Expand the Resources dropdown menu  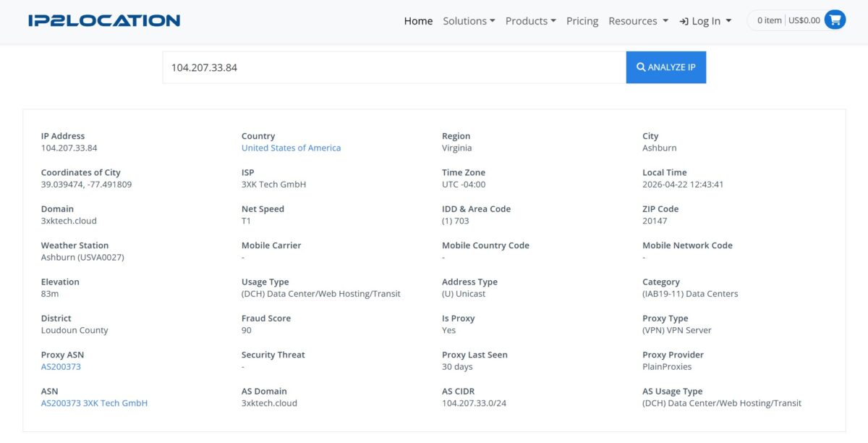click(x=638, y=21)
